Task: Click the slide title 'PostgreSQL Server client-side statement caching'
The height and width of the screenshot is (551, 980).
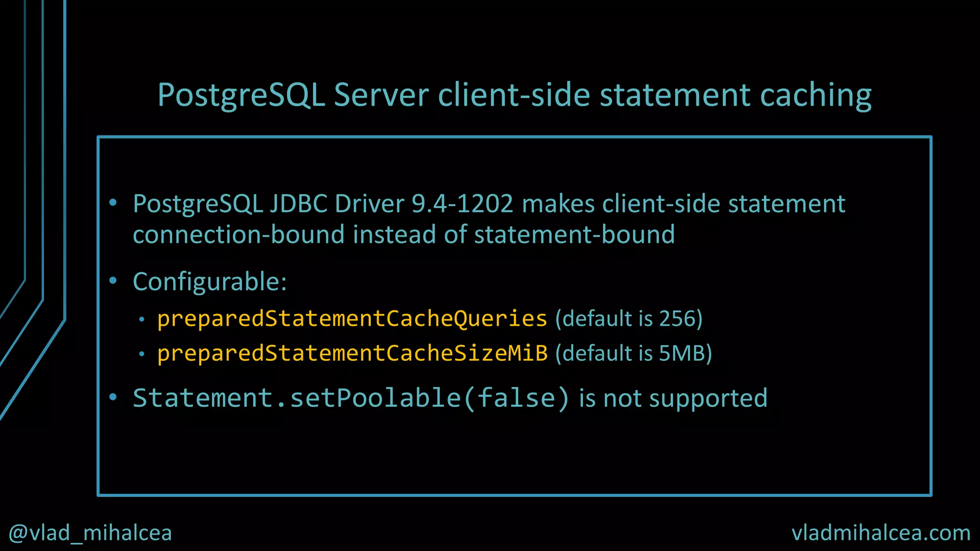Action: click(x=514, y=95)
